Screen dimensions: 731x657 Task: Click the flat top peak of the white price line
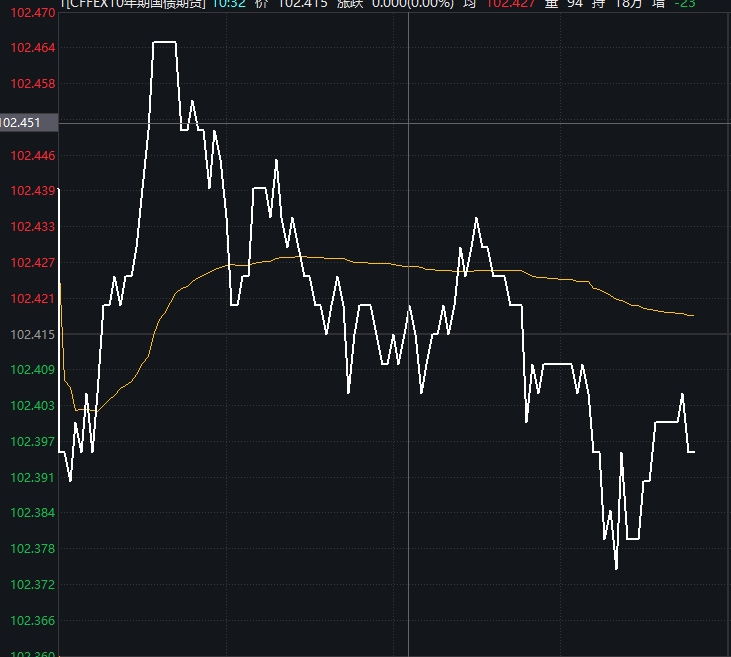coord(164,42)
